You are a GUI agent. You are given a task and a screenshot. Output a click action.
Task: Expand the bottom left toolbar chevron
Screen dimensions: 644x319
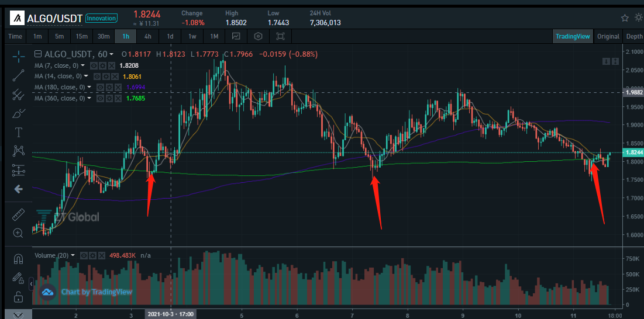18,315
